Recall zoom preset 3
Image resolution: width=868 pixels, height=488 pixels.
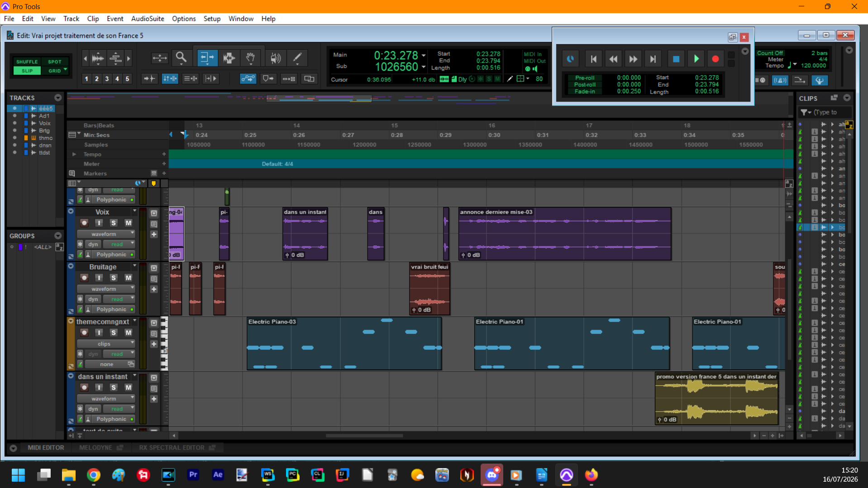point(107,79)
